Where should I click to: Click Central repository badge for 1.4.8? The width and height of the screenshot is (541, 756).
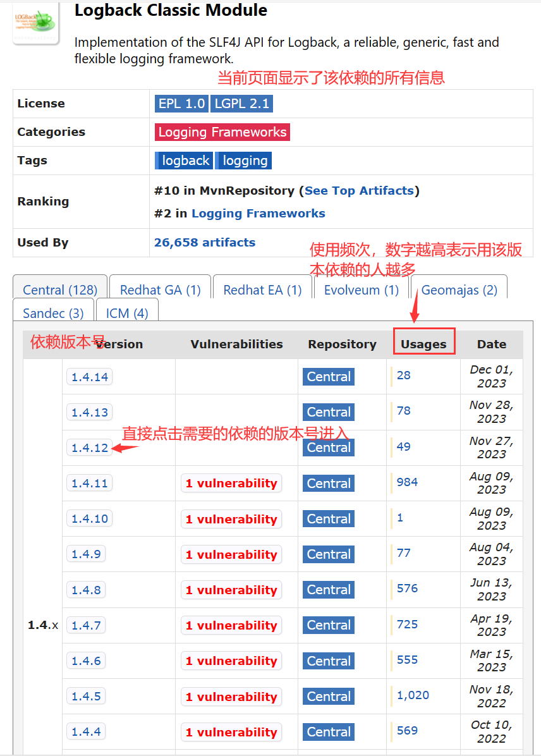[x=329, y=590]
